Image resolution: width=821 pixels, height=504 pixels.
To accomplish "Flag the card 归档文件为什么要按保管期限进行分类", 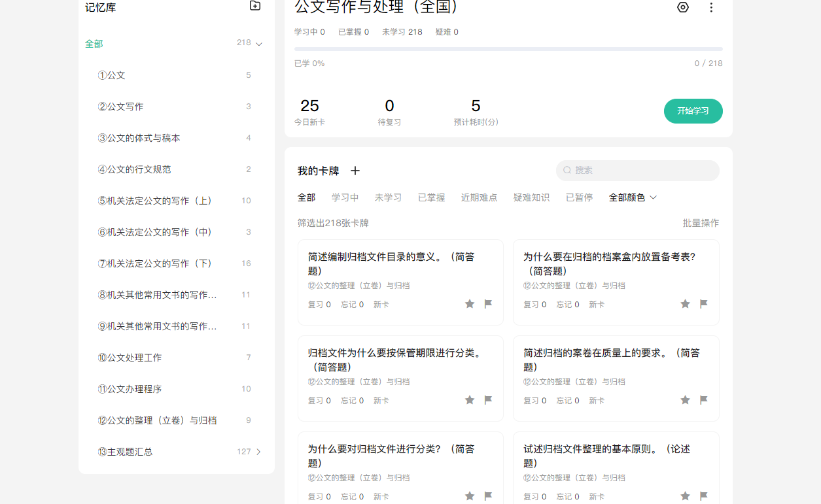I will tap(488, 400).
